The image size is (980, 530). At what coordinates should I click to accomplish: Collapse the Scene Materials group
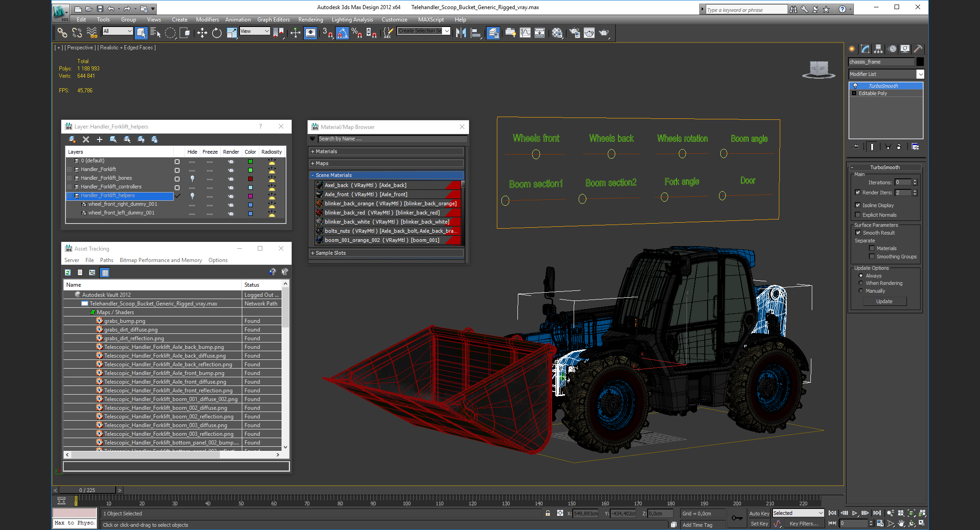click(387, 175)
